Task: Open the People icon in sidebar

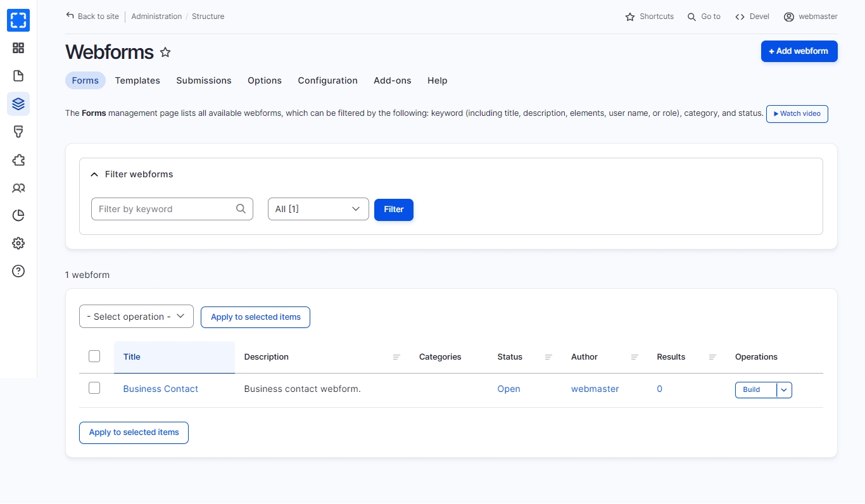Action: (x=18, y=188)
